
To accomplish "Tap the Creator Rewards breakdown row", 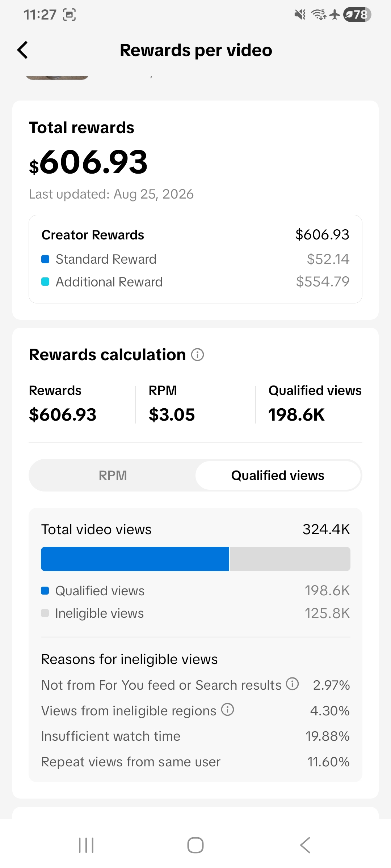I will point(195,235).
